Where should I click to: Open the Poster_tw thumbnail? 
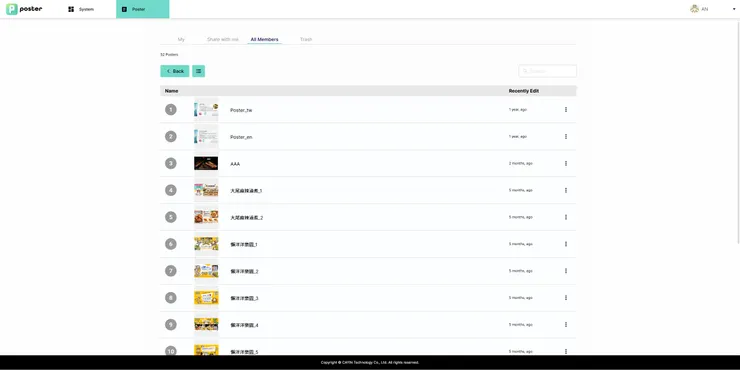[206, 109]
